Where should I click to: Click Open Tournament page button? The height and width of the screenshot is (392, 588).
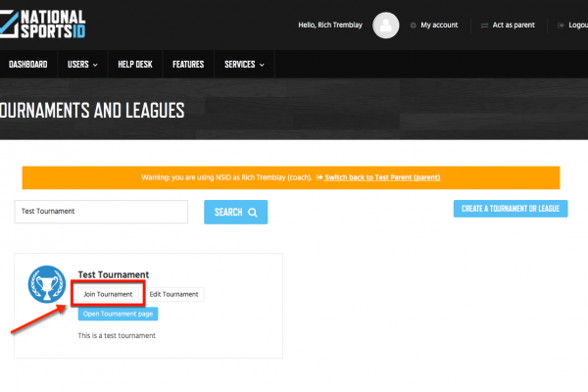coord(119,314)
